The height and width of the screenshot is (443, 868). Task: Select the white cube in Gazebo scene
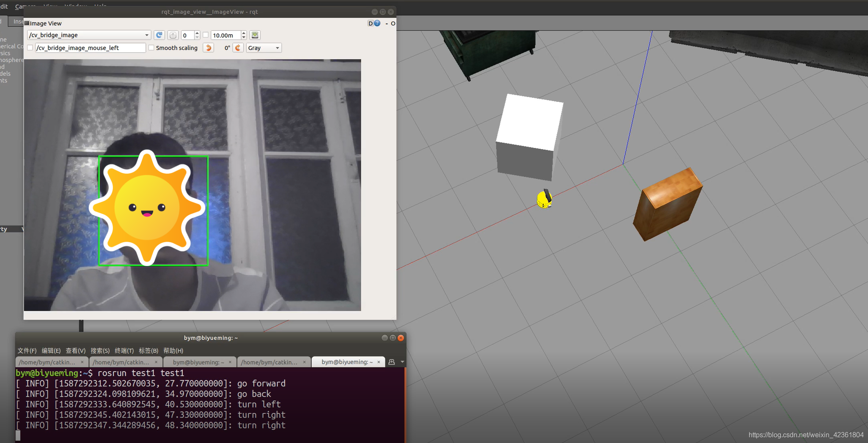(529, 137)
